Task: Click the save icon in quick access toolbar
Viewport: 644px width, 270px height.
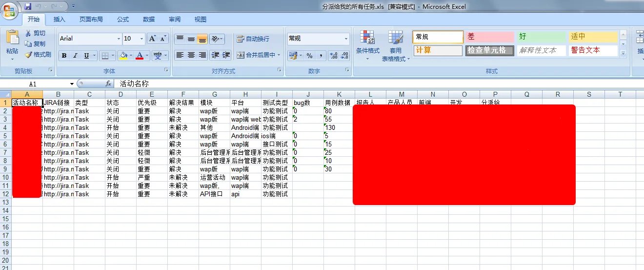Action: 28,6
